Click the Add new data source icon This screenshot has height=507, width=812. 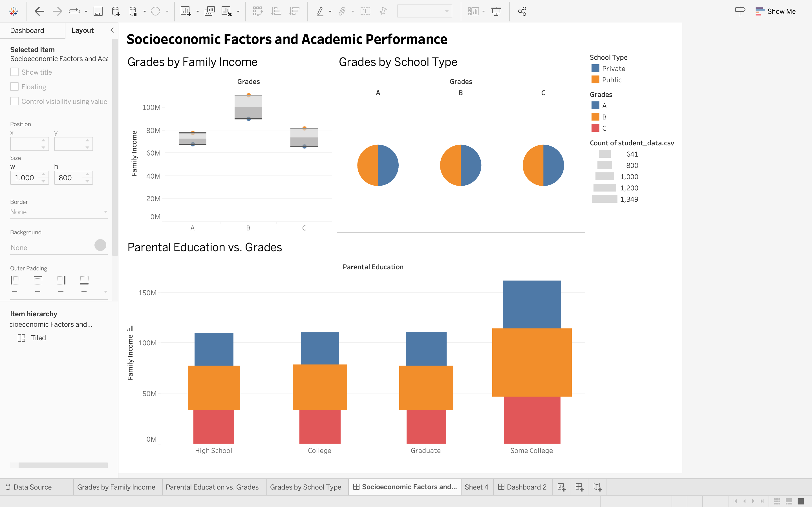[116, 11]
